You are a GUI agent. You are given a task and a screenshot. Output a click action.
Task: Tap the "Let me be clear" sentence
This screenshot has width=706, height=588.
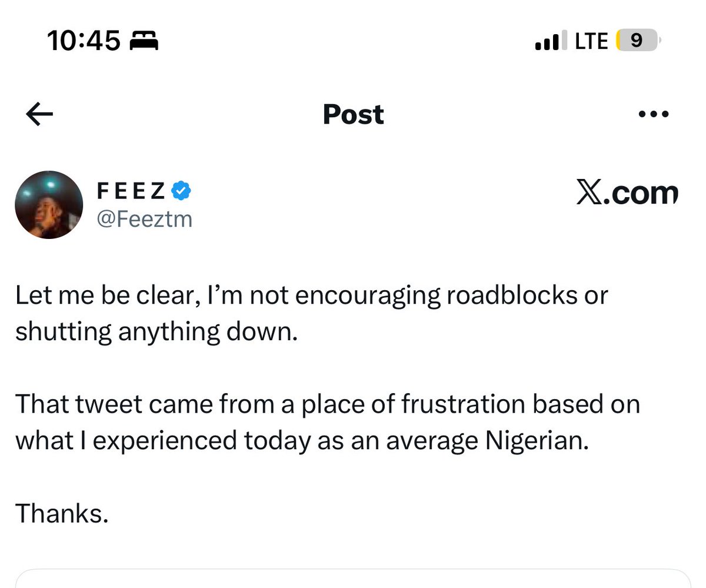click(x=311, y=295)
